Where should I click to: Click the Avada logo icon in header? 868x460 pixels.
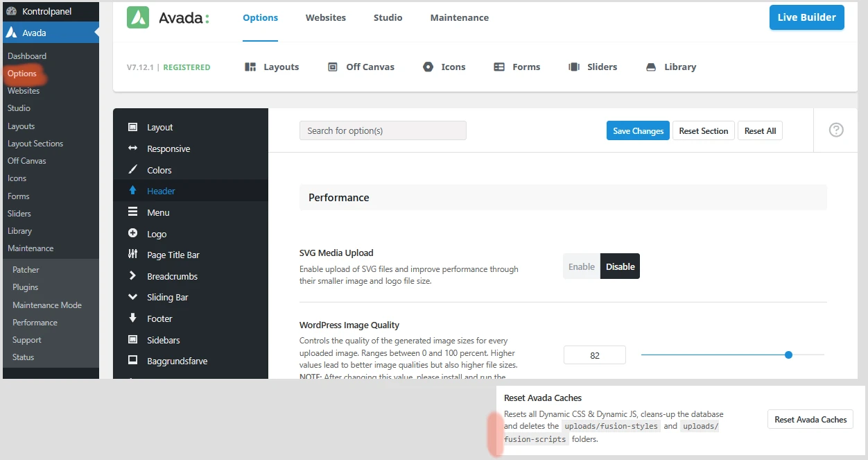pos(138,17)
